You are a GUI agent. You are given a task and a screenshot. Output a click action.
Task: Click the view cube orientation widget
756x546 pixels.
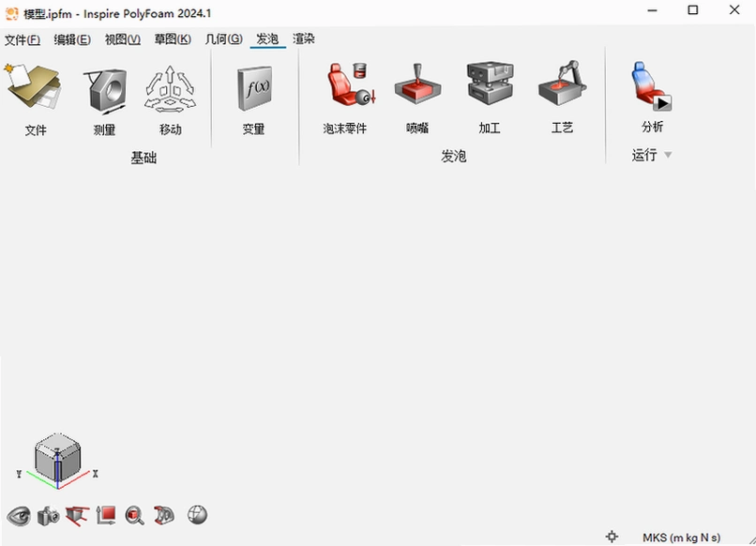(57, 456)
